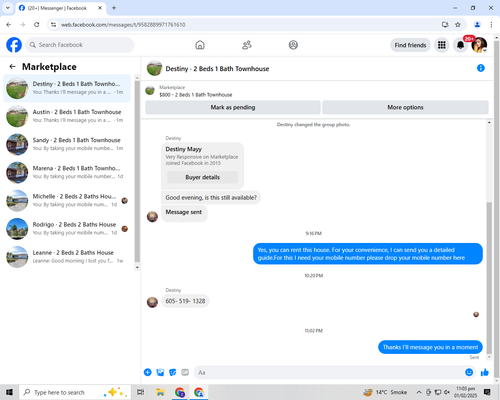Click the 'Good evening, is this still available?' message

pyautogui.click(x=211, y=198)
